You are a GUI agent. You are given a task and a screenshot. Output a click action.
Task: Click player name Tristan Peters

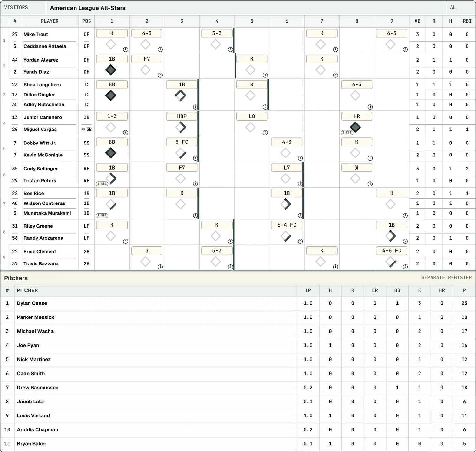(x=40, y=181)
